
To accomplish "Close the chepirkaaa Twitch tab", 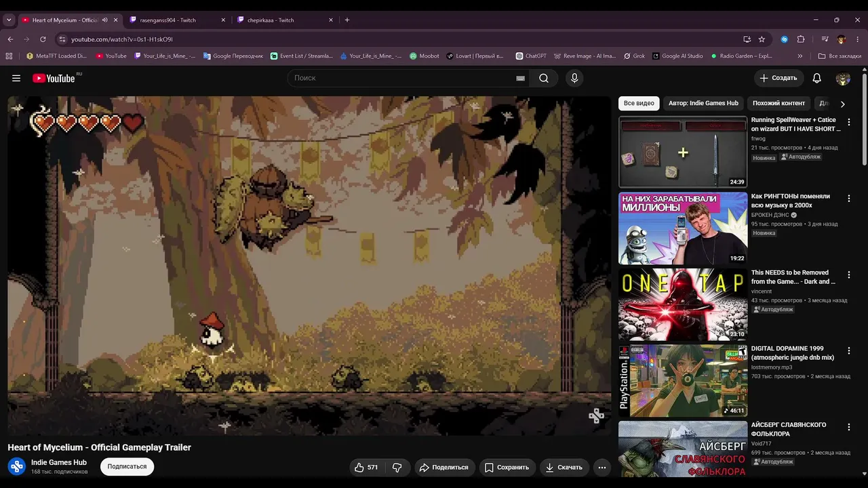I will coord(331,20).
